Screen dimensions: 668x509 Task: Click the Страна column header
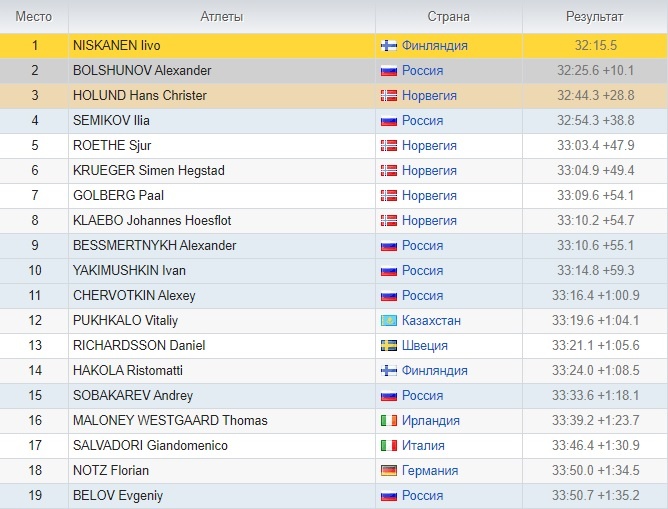tap(449, 17)
